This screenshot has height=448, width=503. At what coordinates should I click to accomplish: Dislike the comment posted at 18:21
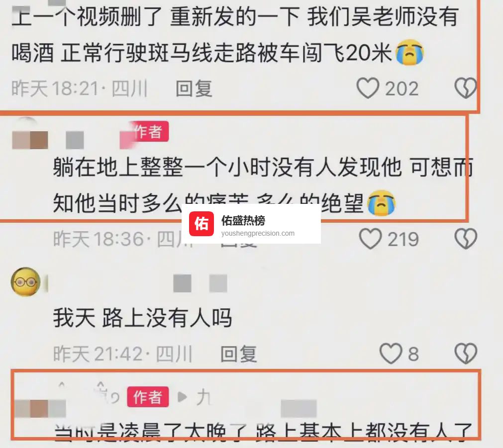click(x=466, y=88)
